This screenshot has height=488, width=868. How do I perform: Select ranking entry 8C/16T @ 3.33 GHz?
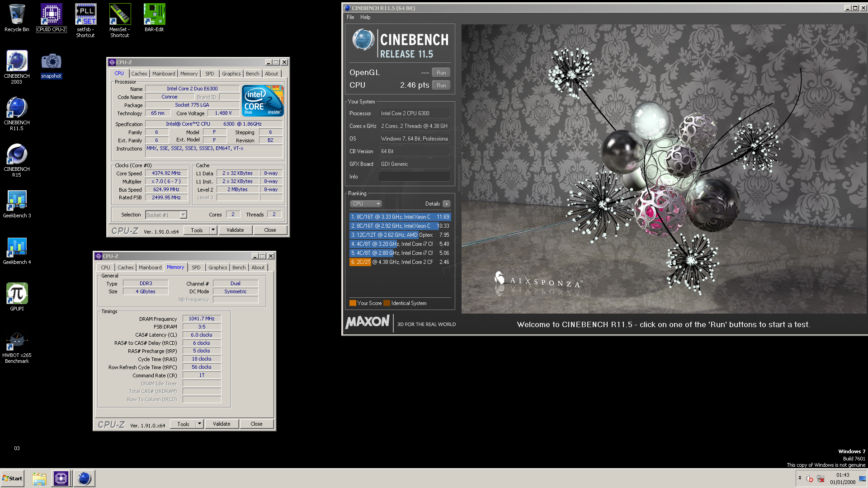click(400, 217)
